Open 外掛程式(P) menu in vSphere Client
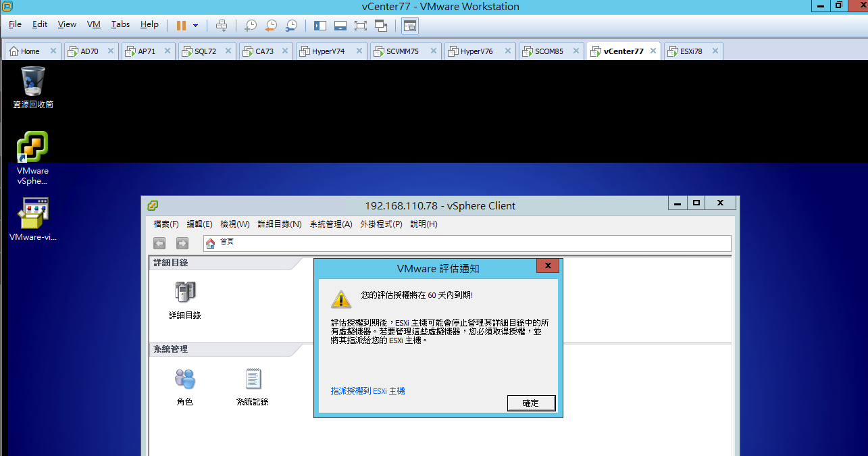 point(381,224)
